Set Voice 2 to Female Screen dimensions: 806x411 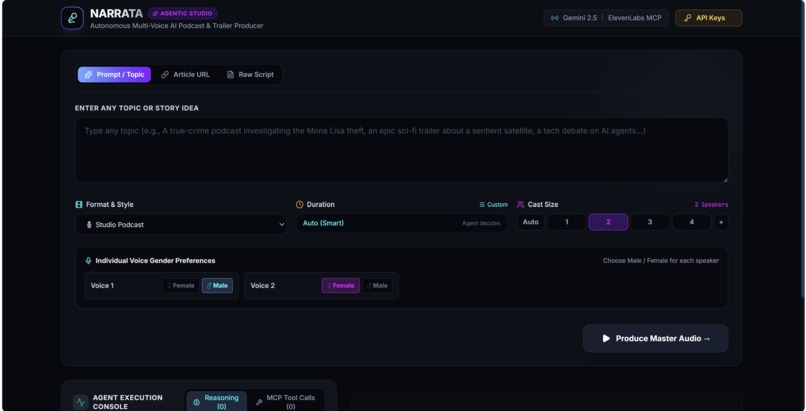pyautogui.click(x=340, y=286)
